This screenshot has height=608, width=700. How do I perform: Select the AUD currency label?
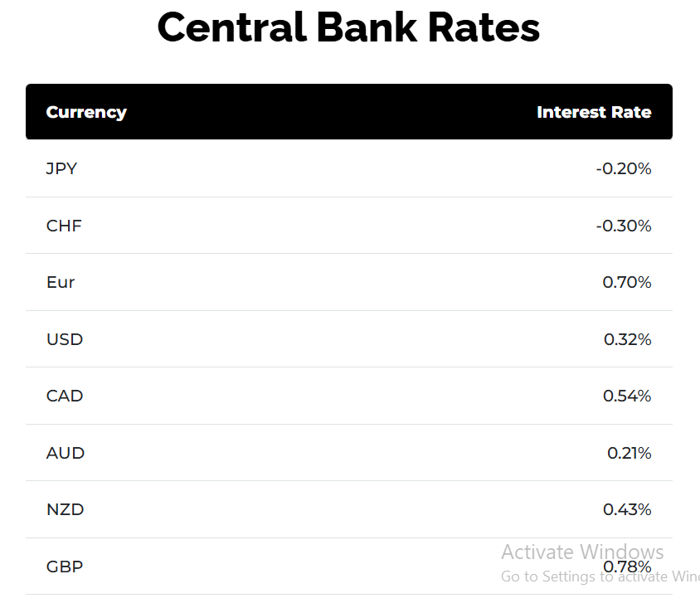(66, 453)
